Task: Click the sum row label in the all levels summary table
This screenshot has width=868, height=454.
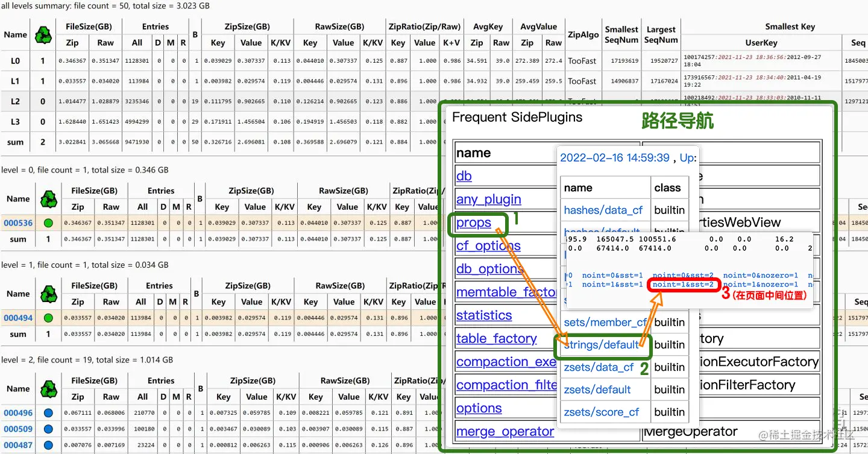Action: point(16,142)
